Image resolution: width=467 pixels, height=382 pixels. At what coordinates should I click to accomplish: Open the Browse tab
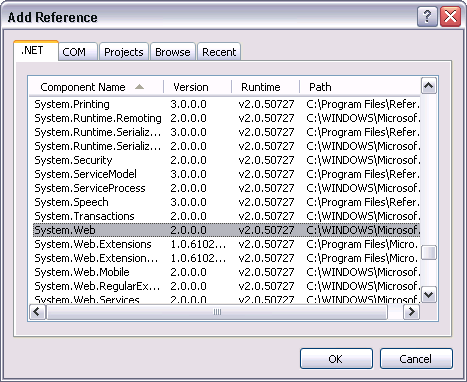click(173, 52)
